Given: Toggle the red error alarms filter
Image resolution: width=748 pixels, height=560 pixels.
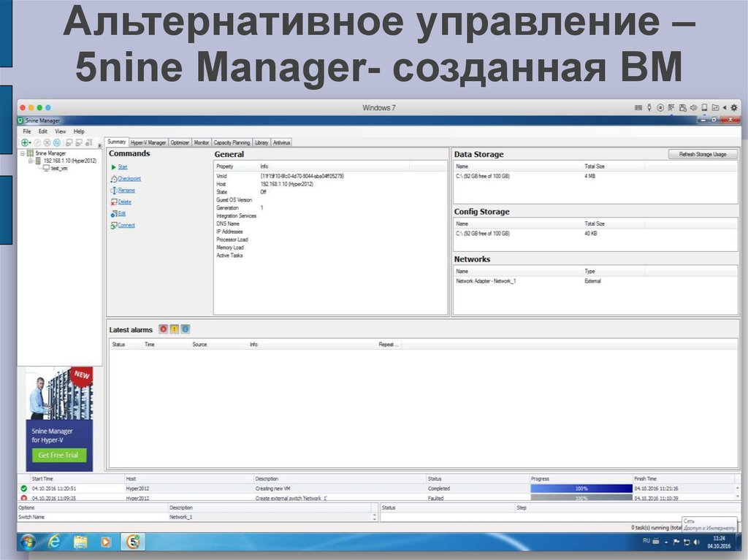Looking at the screenshot, I should click(163, 329).
